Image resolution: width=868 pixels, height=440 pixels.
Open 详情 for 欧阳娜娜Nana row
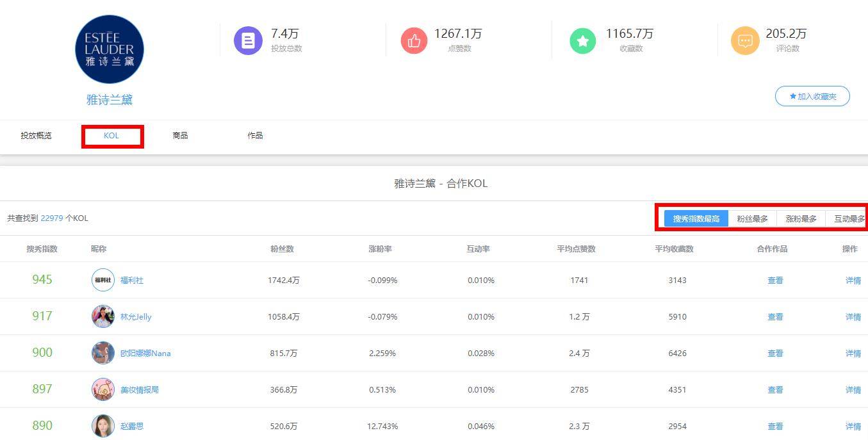853,354
